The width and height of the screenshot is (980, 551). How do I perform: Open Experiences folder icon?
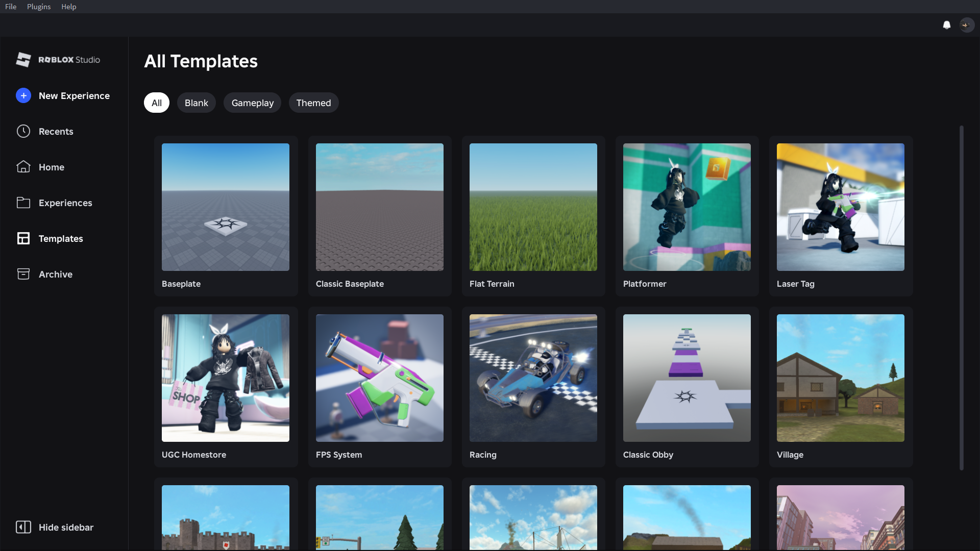[23, 203]
